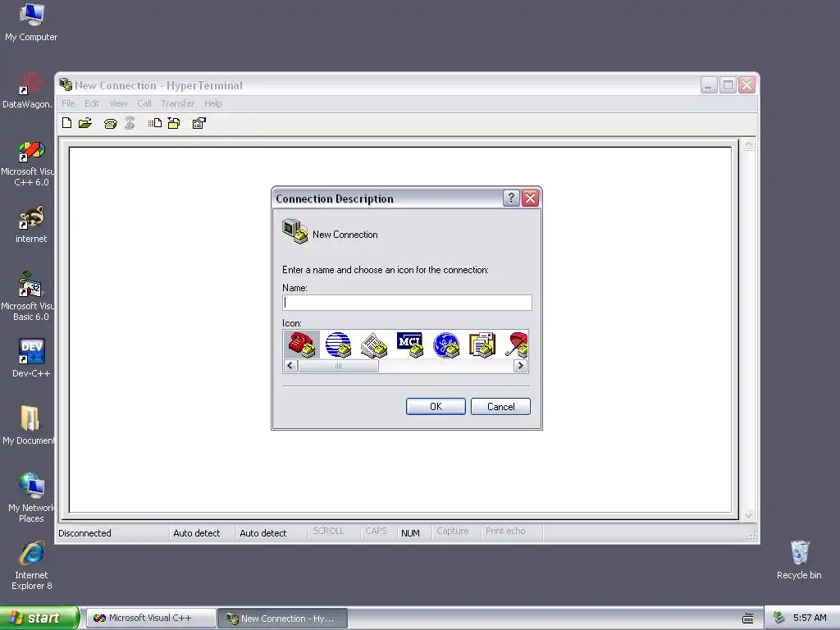Select the yellow documents connection icon
The height and width of the screenshot is (630, 840).
tap(482, 345)
